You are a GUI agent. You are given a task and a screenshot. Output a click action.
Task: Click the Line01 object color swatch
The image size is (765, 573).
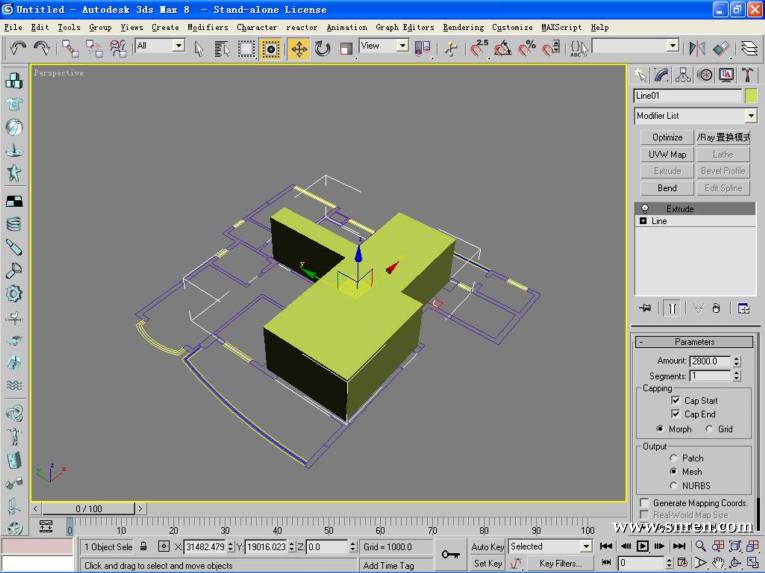point(750,96)
